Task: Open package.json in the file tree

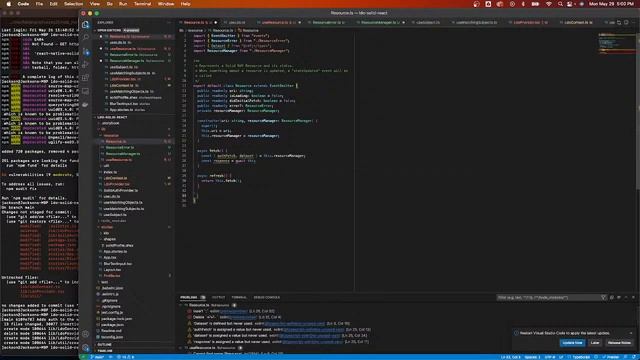Action: (x=112, y=325)
